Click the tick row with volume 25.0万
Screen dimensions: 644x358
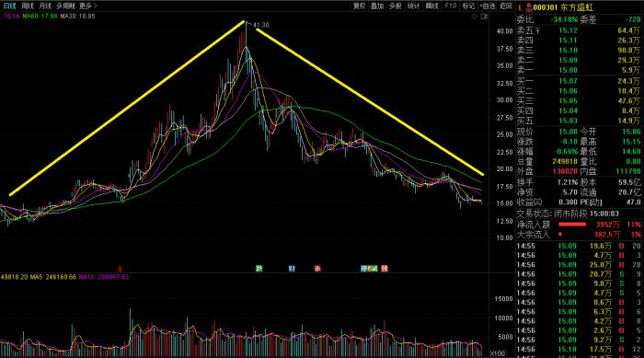[579, 265]
